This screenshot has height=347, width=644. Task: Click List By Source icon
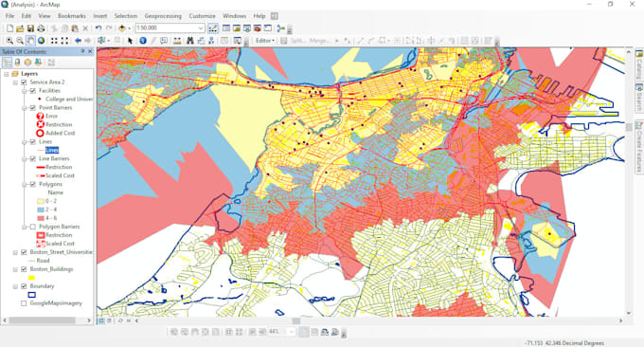[18, 63]
